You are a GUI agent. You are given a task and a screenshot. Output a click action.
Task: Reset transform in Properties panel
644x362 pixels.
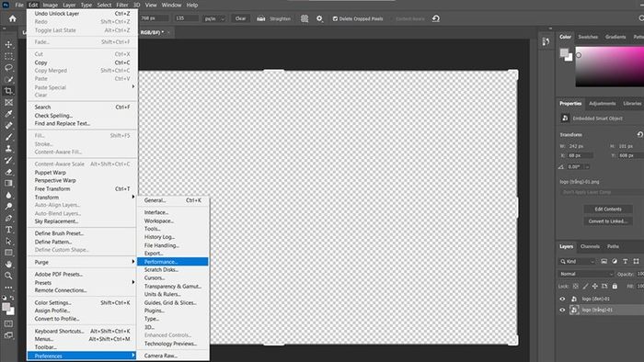(x=639, y=134)
